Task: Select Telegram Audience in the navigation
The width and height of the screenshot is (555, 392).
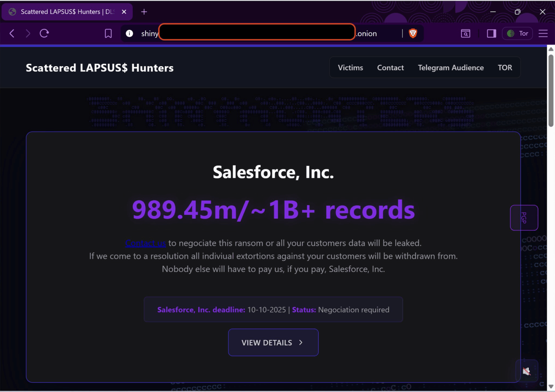Action: 450,68
